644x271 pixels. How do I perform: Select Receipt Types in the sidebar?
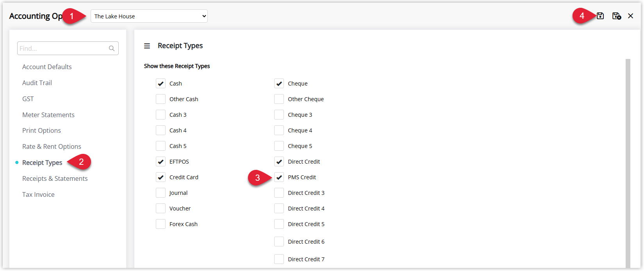pos(42,162)
